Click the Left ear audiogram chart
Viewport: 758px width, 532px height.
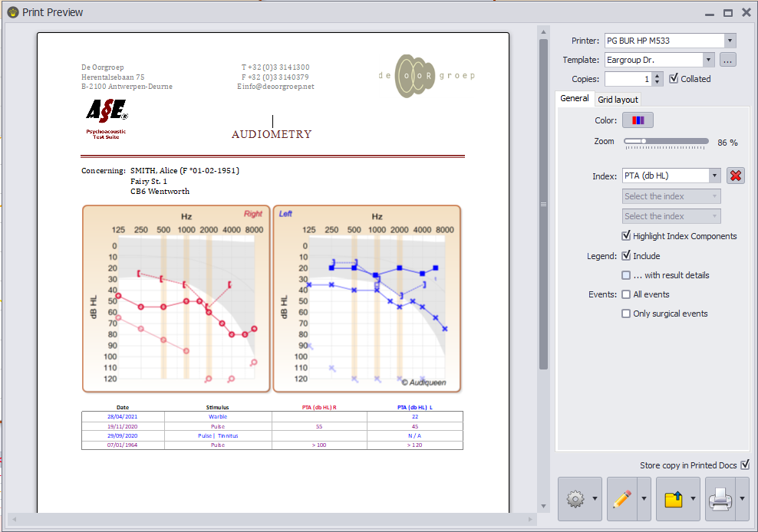tap(367, 299)
